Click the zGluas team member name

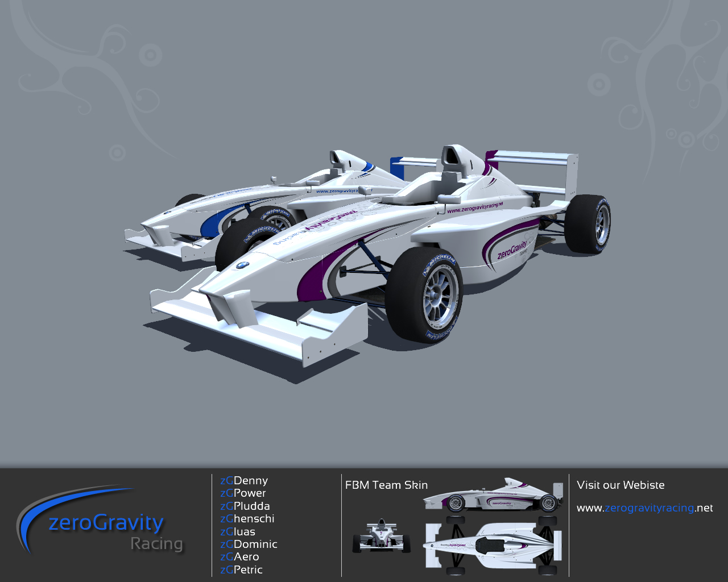pyautogui.click(x=238, y=532)
